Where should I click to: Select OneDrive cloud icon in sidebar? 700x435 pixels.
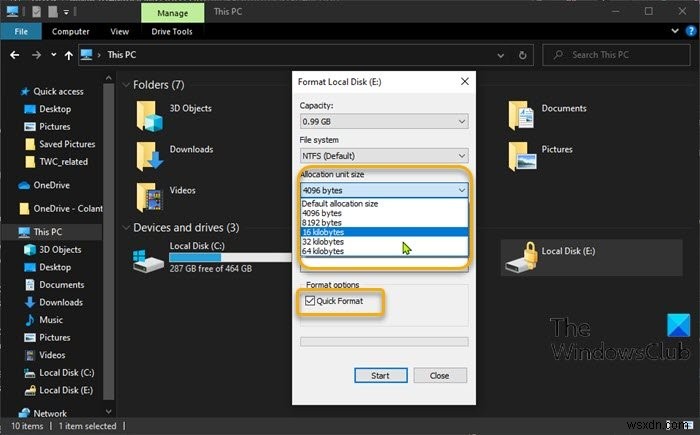24,185
